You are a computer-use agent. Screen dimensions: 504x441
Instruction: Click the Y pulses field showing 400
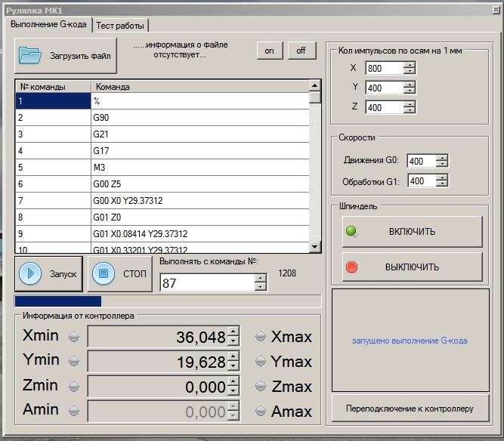coord(385,88)
